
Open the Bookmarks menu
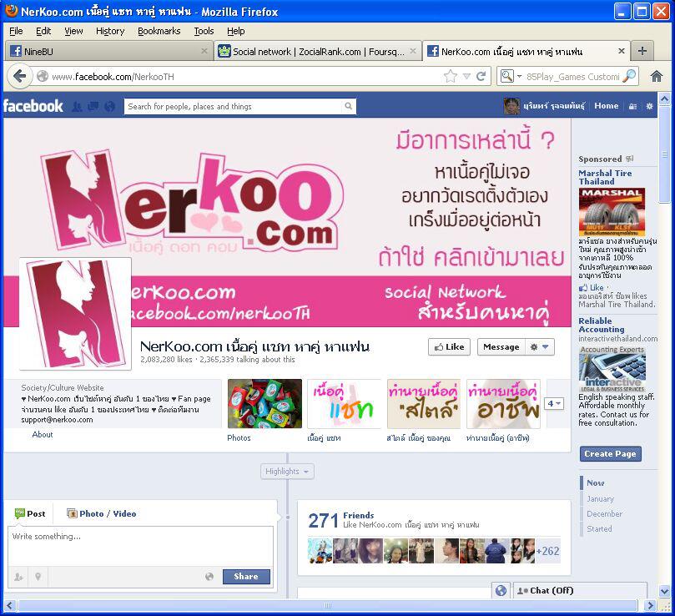pyautogui.click(x=159, y=31)
